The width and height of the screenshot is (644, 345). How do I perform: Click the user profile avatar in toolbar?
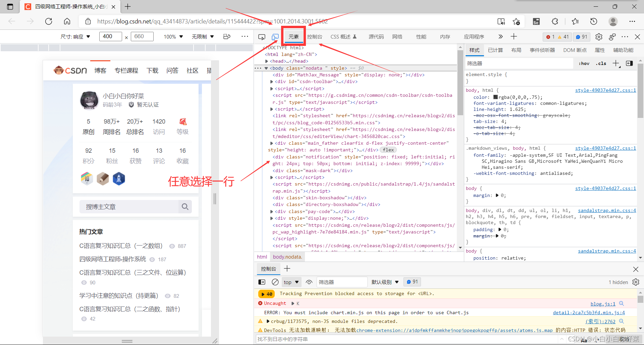coord(613,21)
